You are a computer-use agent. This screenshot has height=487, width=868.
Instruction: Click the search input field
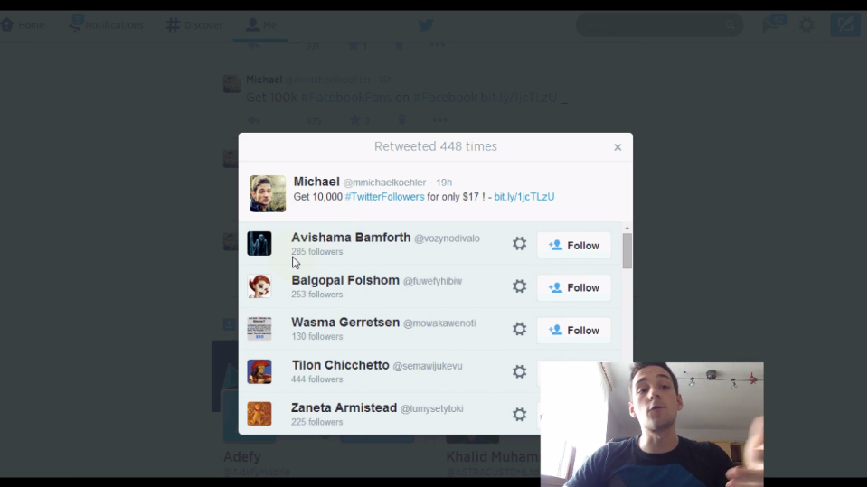click(659, 25)
